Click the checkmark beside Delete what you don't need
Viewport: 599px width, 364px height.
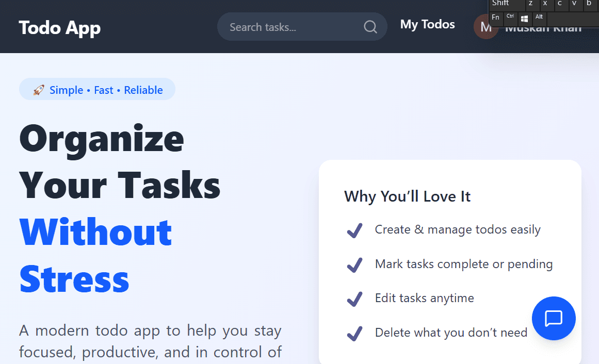[354, 333]
